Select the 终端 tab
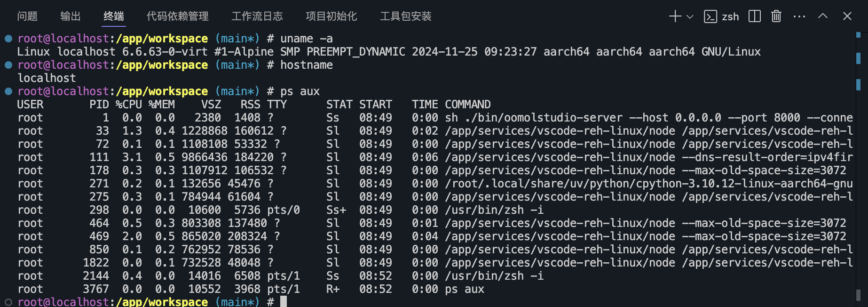868x307 pixels. tap(114, 16)
